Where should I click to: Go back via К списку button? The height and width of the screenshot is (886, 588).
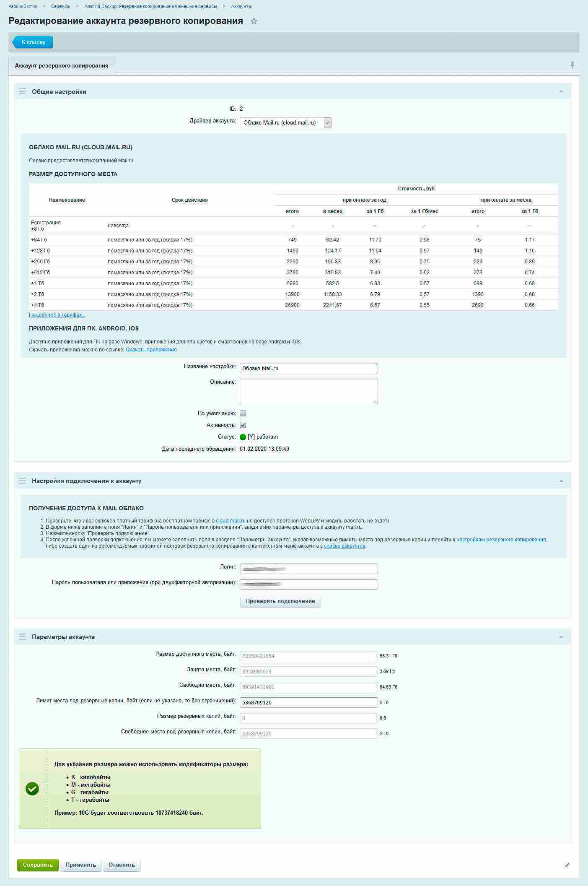pos(33,42)
